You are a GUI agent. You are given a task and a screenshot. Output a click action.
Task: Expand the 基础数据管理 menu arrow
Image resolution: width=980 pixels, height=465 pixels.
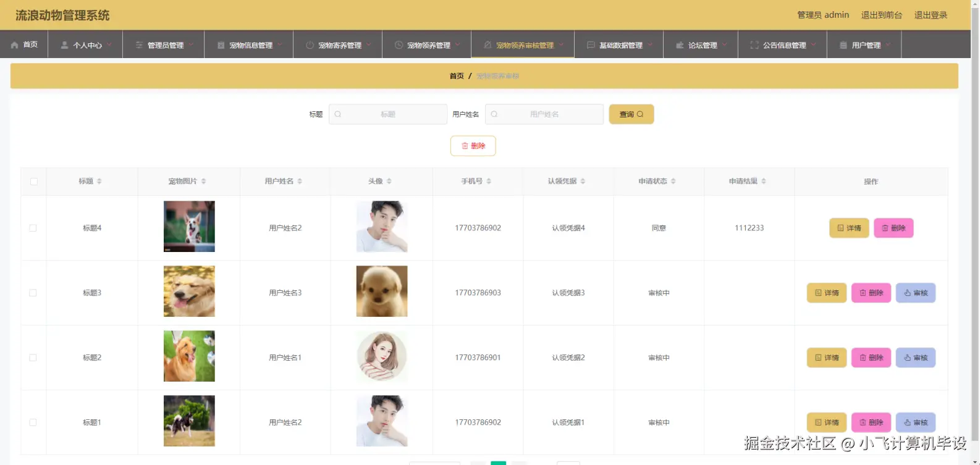(650, 44)
